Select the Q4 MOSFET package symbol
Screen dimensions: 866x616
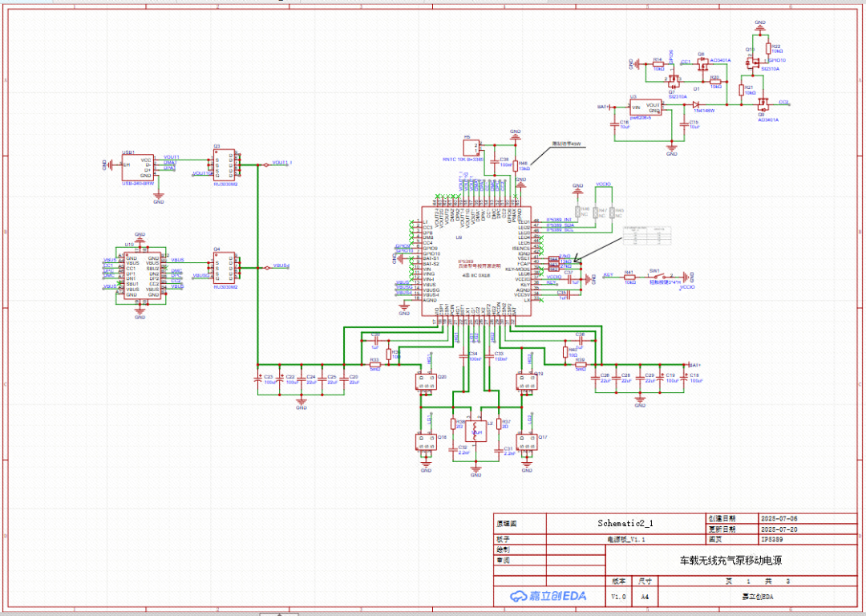[224, 267]
